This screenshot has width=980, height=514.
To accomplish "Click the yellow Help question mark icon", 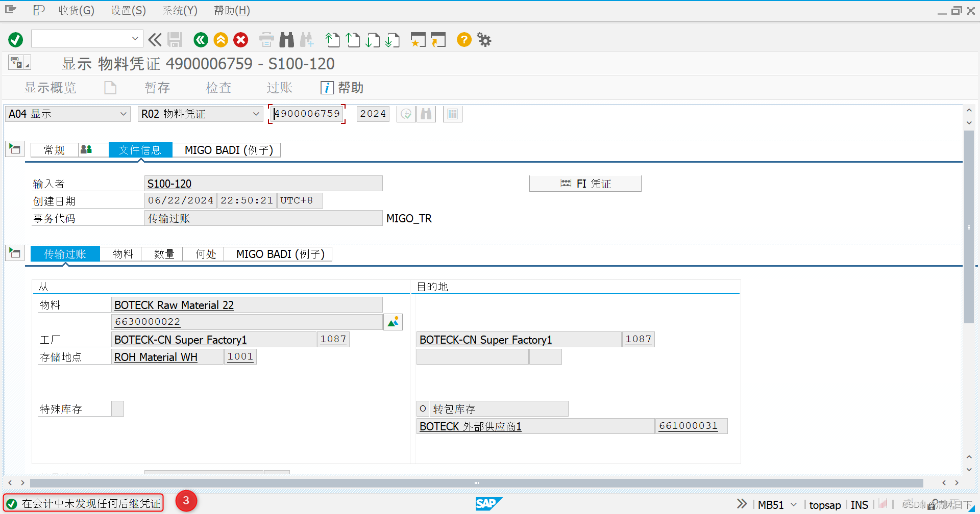I will [x=464, y=40].
